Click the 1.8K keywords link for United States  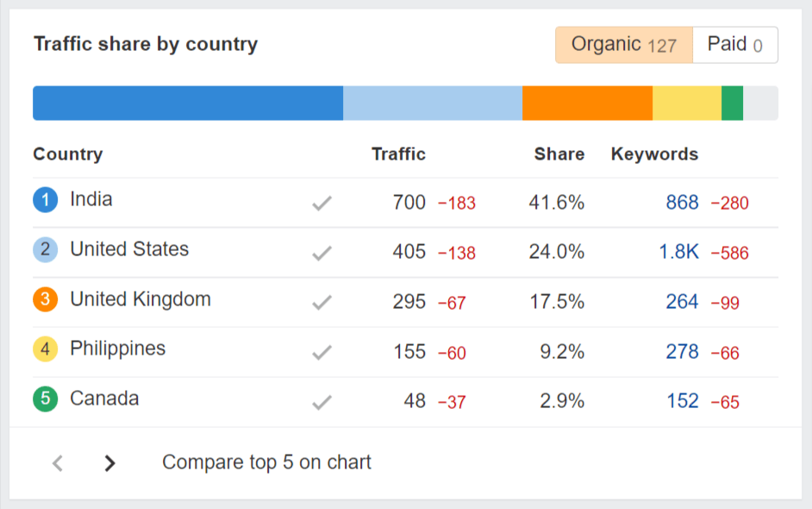pos(681,249)
